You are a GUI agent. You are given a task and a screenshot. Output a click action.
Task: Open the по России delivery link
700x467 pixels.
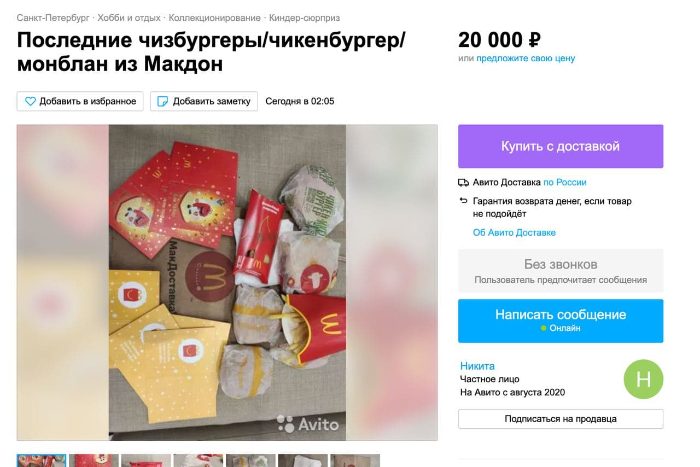[565, 182]
